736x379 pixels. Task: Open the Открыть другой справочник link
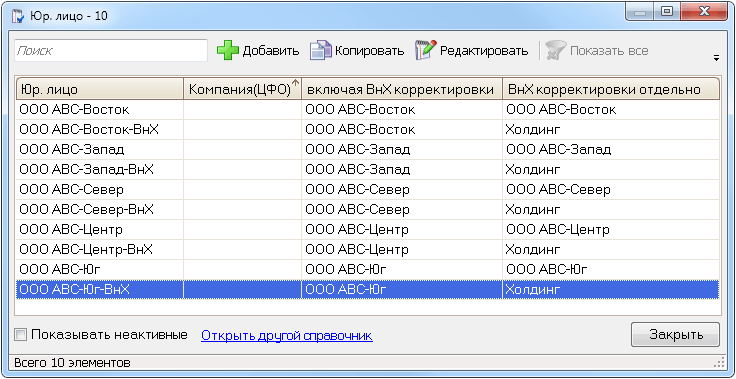click(x=287, y=336)
